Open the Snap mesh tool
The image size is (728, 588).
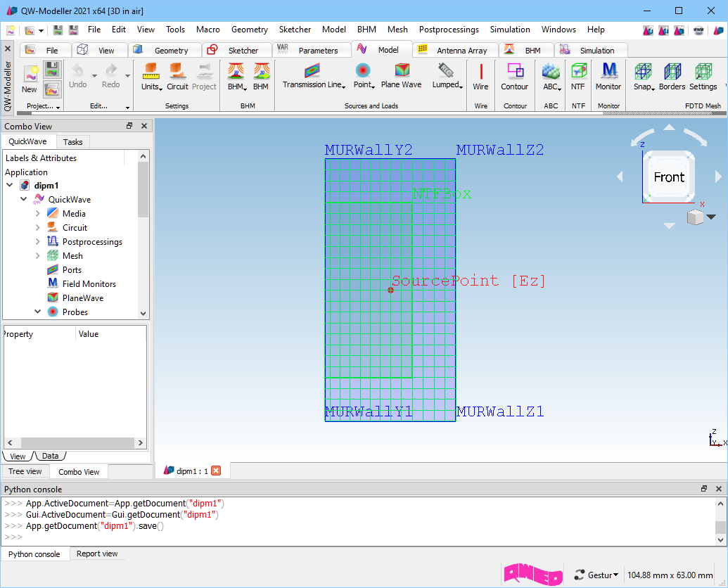[x=644, y=77]
